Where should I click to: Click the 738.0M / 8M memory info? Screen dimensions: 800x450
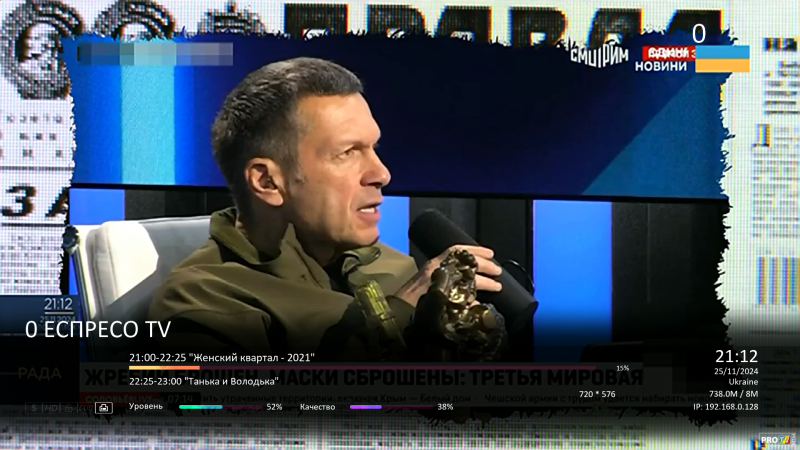click(x=733, y=394)
